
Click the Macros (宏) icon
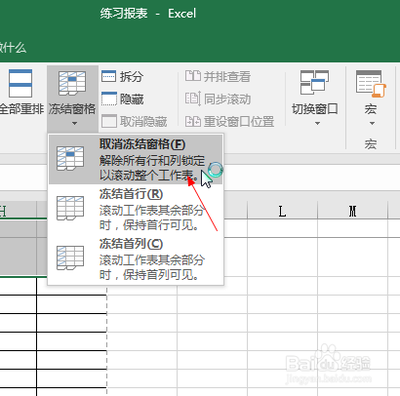[371, 83]
